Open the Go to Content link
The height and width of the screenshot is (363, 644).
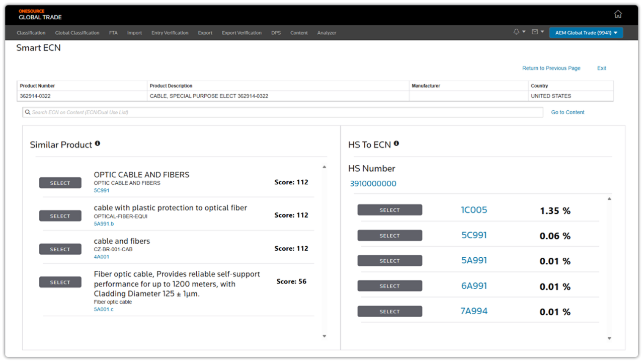(x=568, y=112)
